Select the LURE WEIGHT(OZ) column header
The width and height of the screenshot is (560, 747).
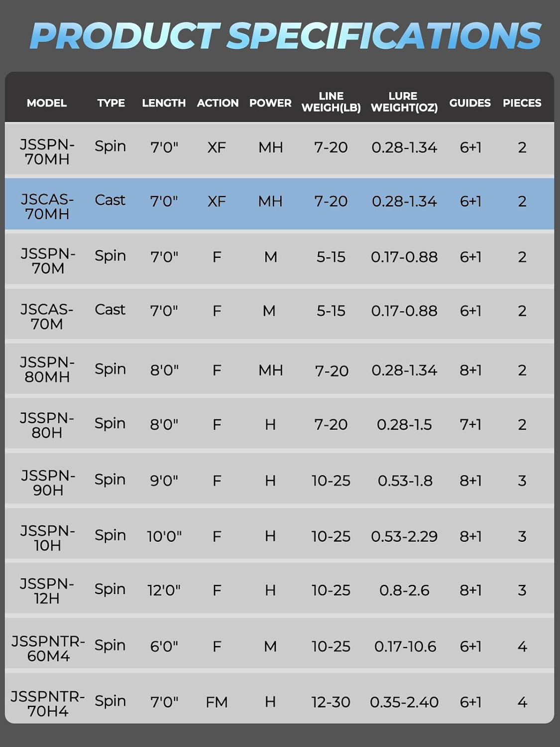click(404, 102)
